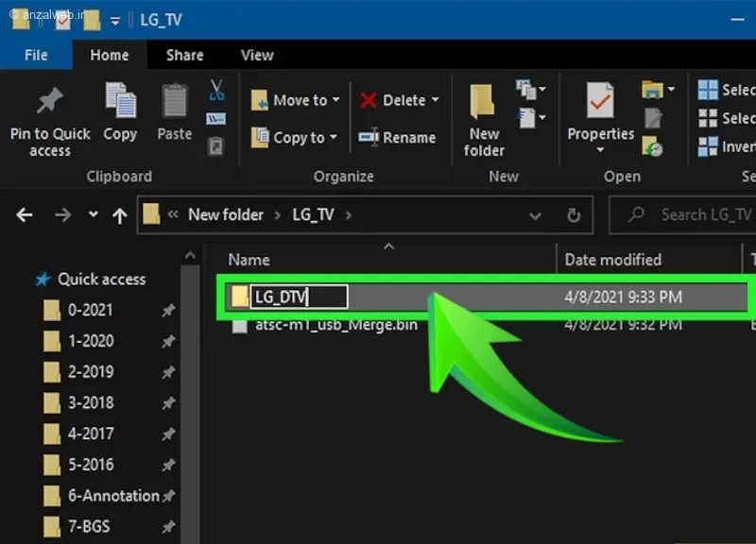This screenshot has width=756, height=544.
Task: Open the Share ribbon tab
Action: (x=184, y=55)
